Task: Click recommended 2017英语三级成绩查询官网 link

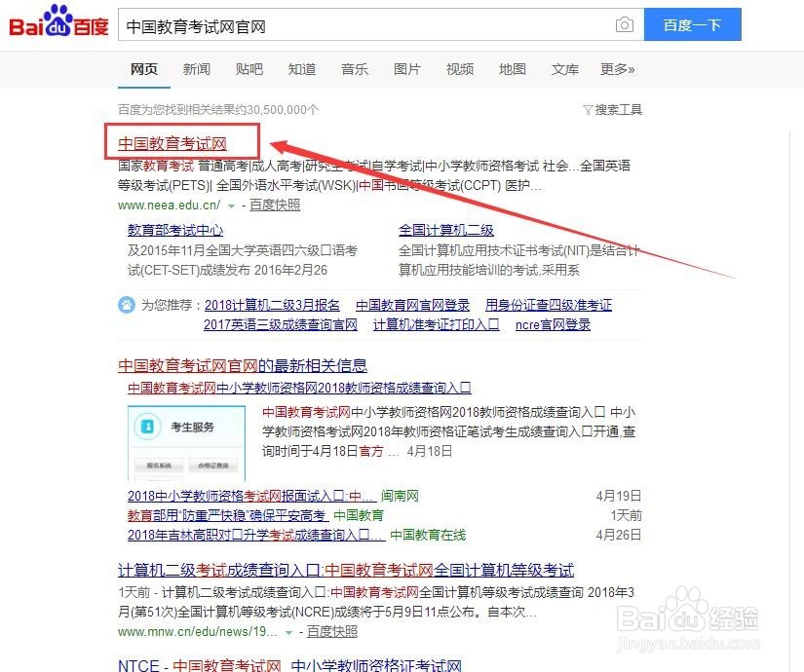Action: point(281,325)
